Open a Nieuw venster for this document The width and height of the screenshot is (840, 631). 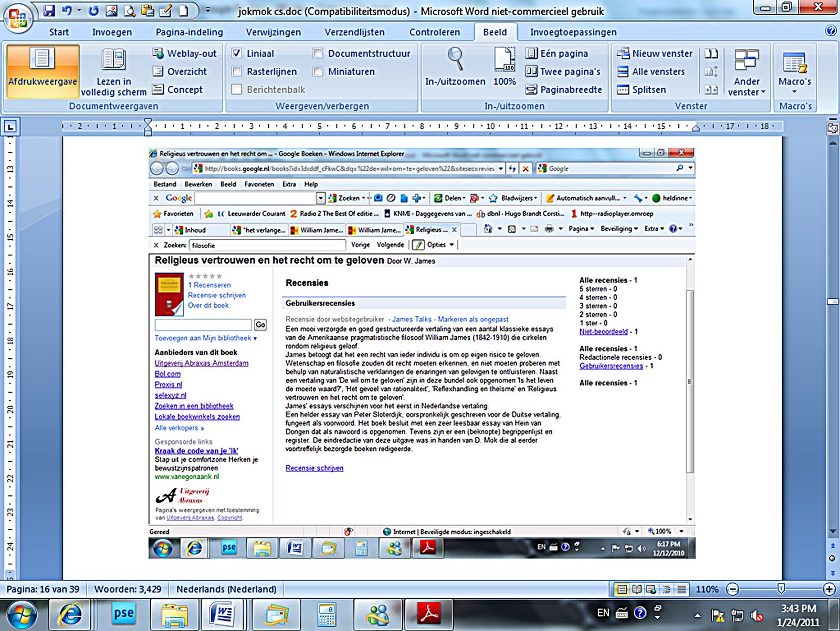coord(655,54)
